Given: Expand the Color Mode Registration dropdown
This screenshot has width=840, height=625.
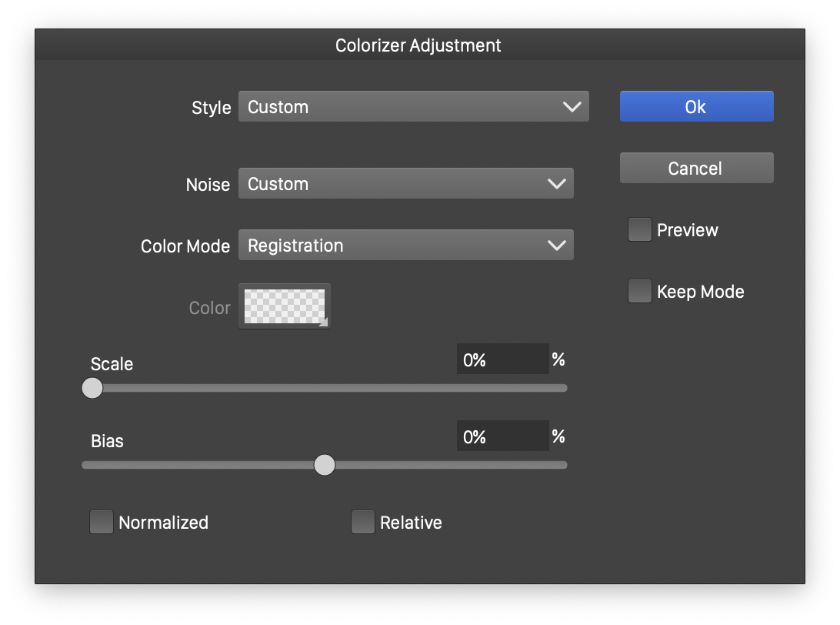Looking at the screenshot, I should click(405, 246).
